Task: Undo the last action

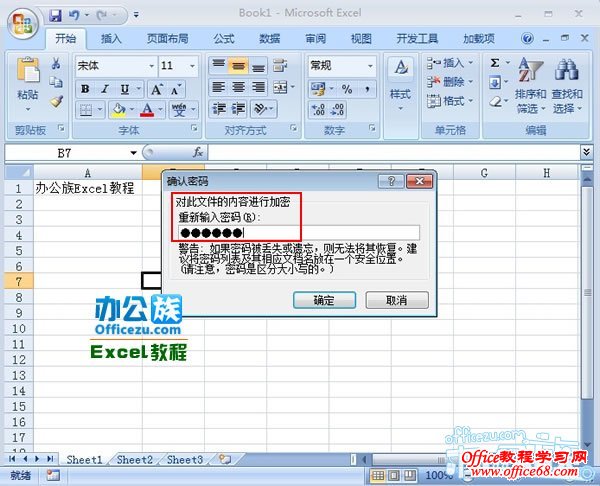Action: (x=74, y=15)
